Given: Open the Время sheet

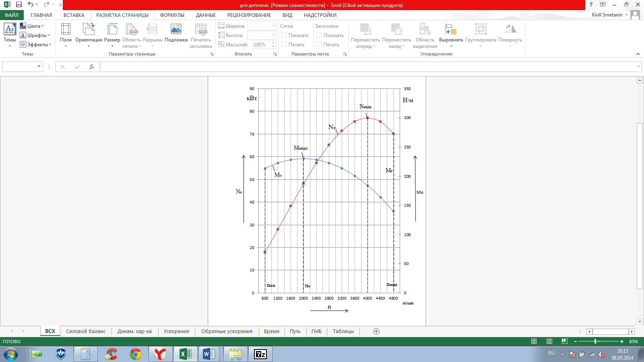Looking at the screenshot, I should (272, 331).
